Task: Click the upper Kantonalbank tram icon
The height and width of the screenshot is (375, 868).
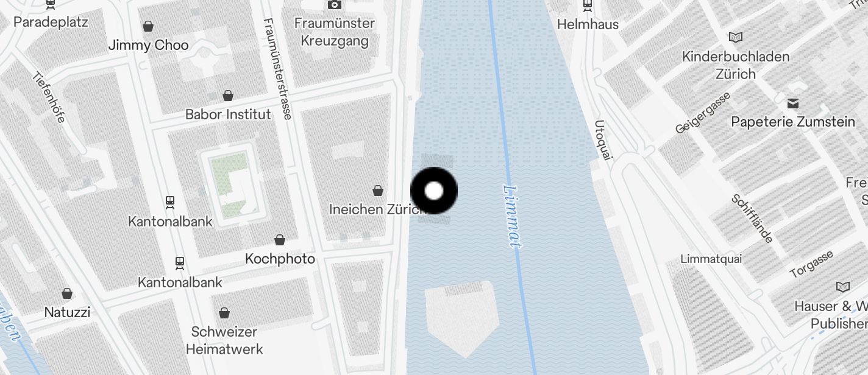Action: 170,202
